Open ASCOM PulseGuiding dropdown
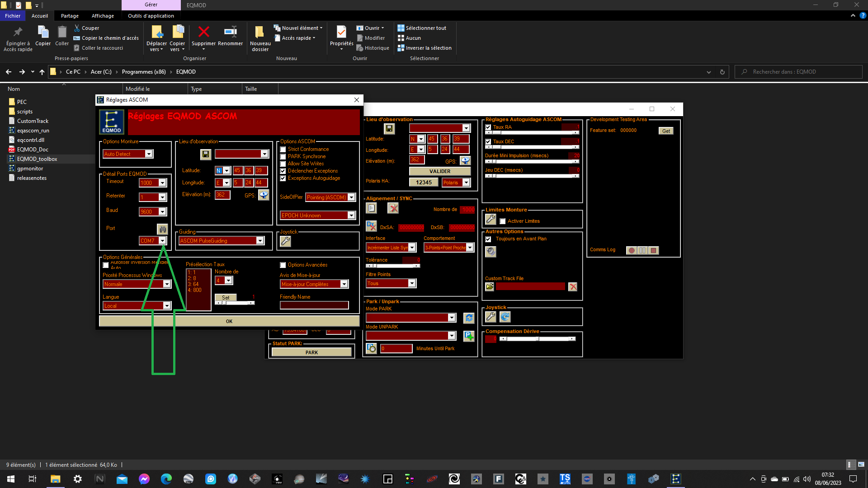Image resolution: width=868 pixels, height=488 pixels. 260,241
